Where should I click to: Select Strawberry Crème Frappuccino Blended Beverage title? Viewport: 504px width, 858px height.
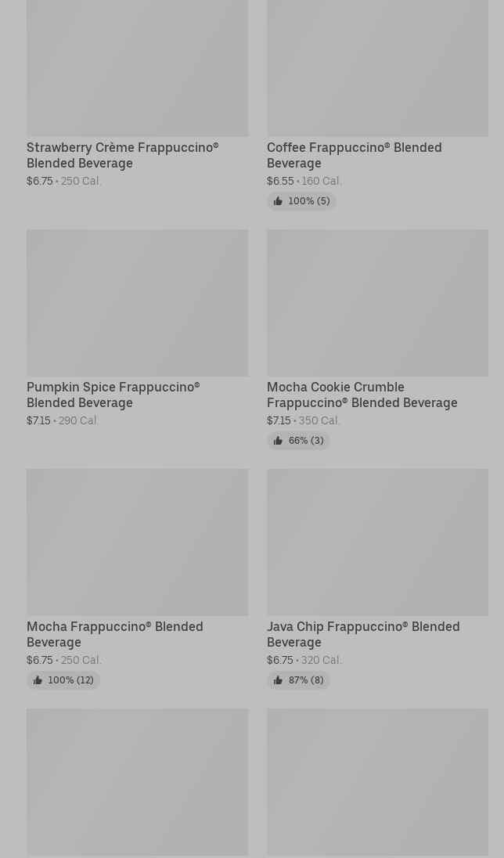pyautogui.click(x=122, y=155)
